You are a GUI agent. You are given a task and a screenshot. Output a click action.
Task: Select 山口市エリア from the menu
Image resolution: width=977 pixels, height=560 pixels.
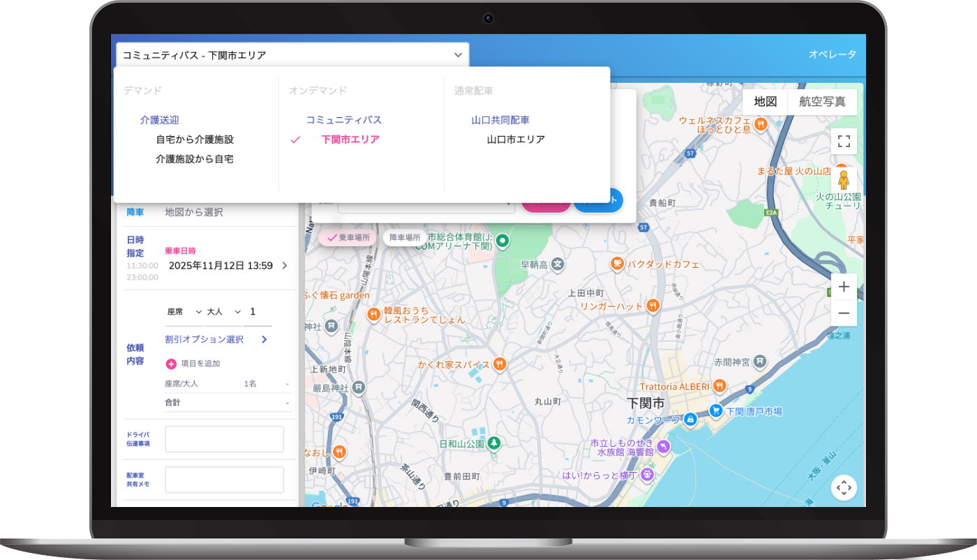tap(516, 139)
